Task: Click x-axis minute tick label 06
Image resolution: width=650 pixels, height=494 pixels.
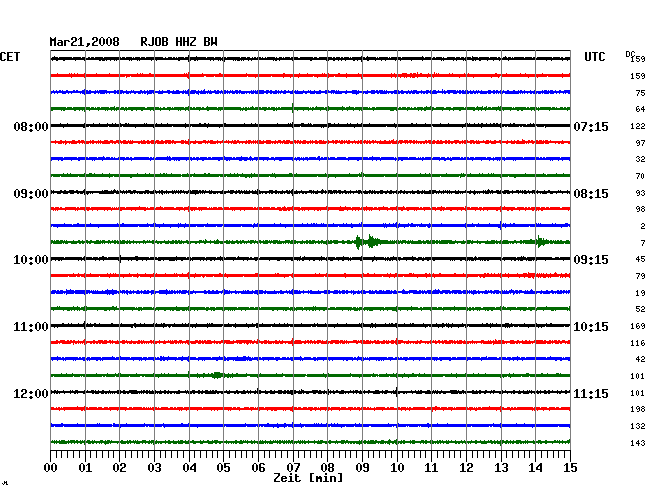Action: coord(258,468)
